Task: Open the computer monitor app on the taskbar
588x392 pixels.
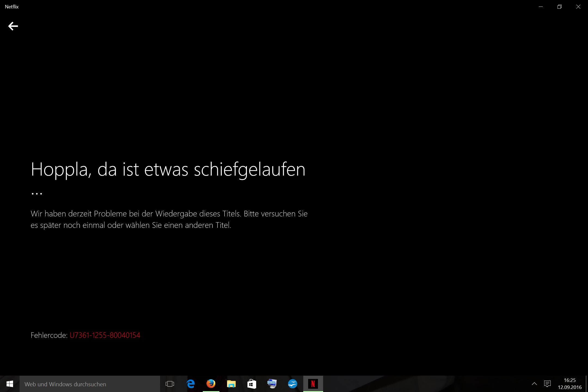Action: click(x=272, y=384)
